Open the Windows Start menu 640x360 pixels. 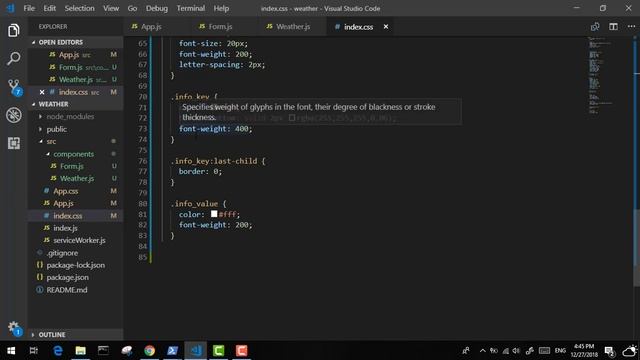click(x=11, y=351)
